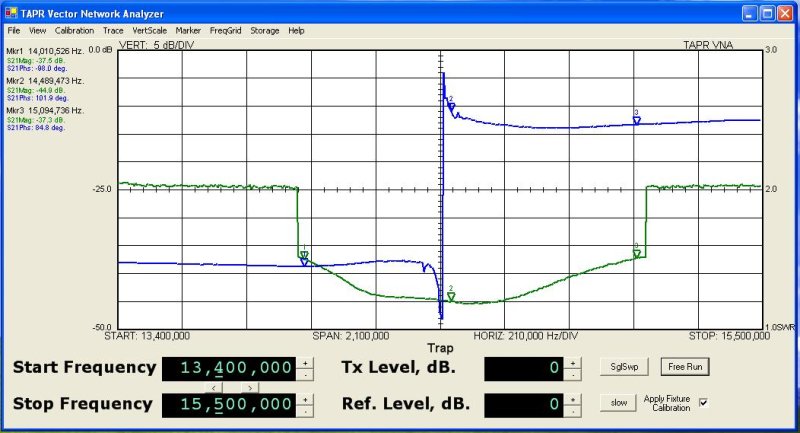
Task: Open the Calibration menu
Action: point(74,31)
